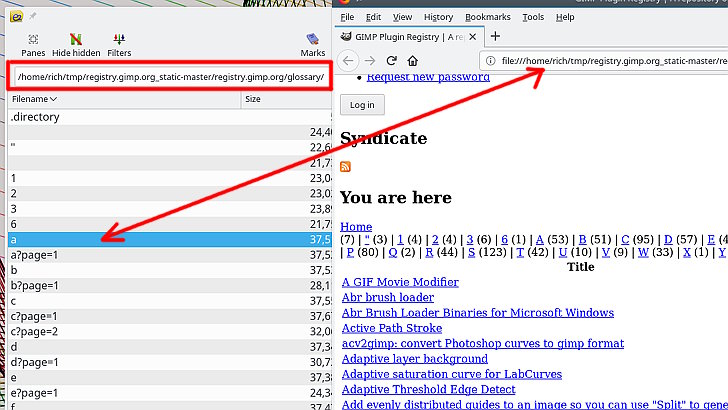Image resolution: width=728 pixels, height=410 pixels.
Task: Open glossary letter P link
Action: (x=350, y=252)
